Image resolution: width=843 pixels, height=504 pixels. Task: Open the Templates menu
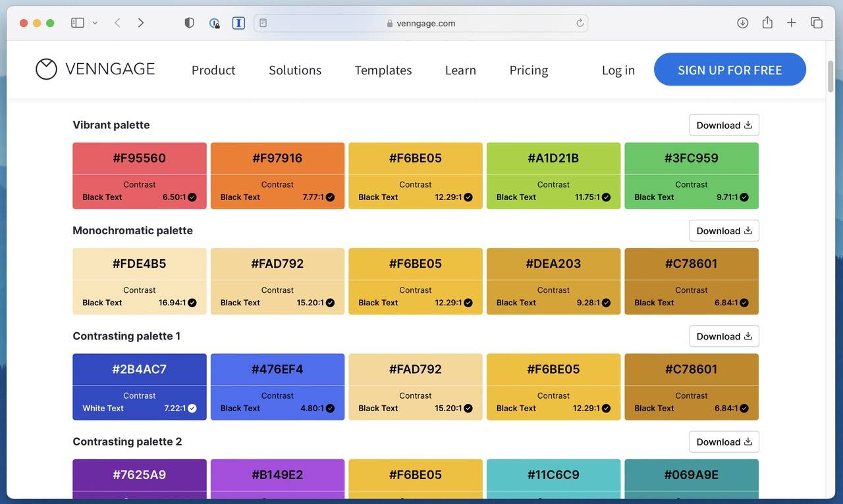383,70
